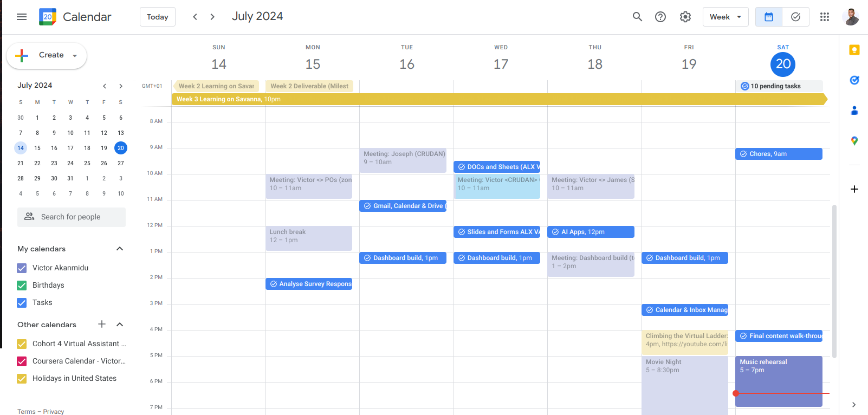
Task: Collapse the Other calendars section
Action: pyautogui.click(x=120, y=325)
